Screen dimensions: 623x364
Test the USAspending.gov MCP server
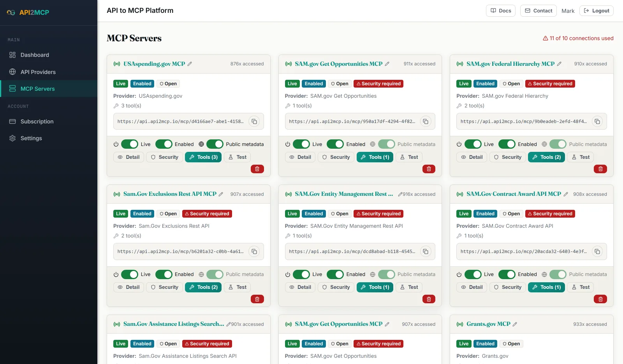tap(238, 157)
